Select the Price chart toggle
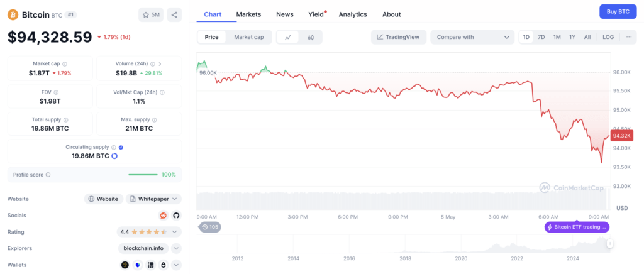The width and height of the screenshot is (644, 274). tap(211, 37)
